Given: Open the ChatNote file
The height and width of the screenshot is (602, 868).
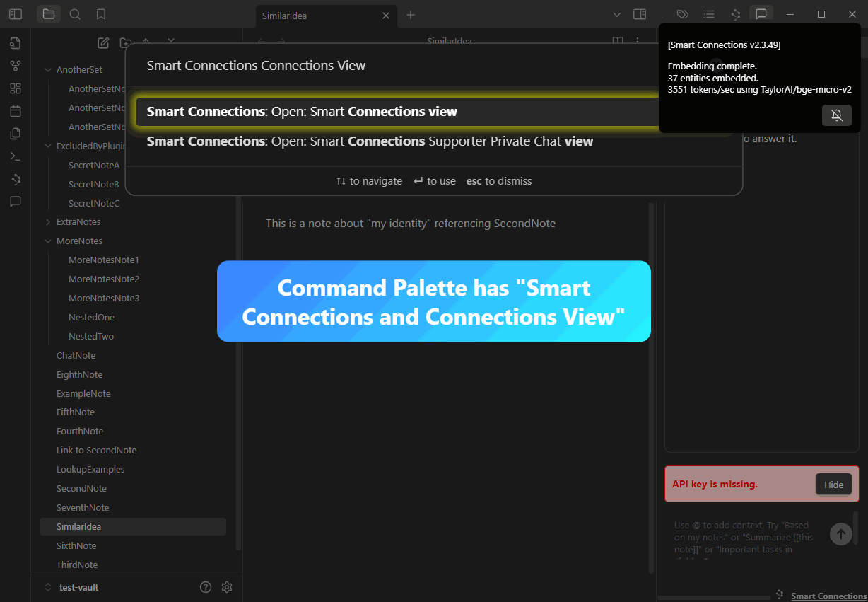Looking at the screenshot, I should pos(76,356).
